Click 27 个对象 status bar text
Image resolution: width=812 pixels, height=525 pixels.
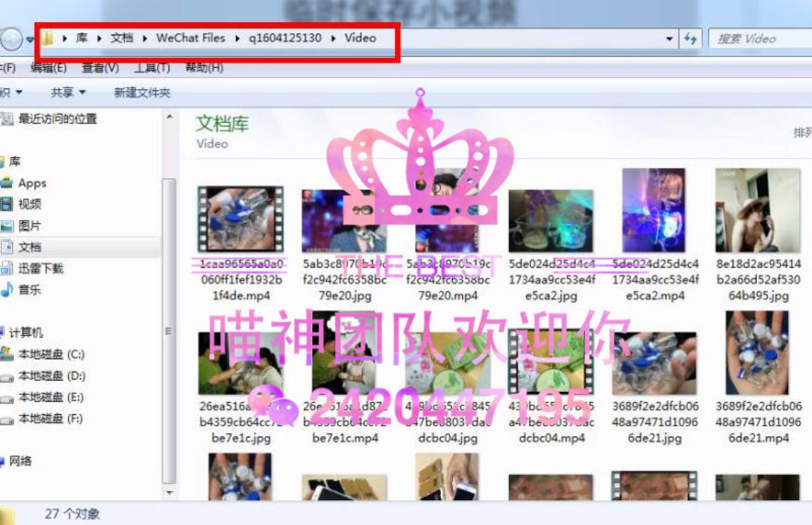[x=72, y=514]
